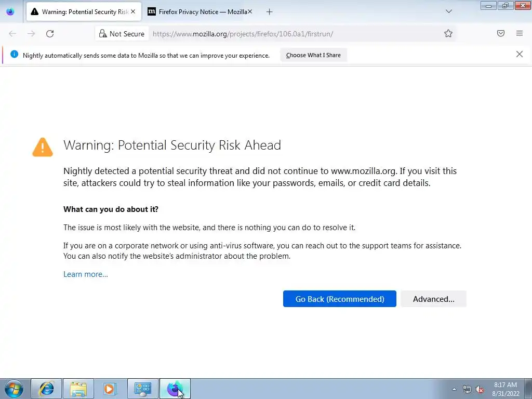The height and width of the screenshot is (399, 532).
Task: Click the "What can you do about it?" heading
Action: point(111,209)
